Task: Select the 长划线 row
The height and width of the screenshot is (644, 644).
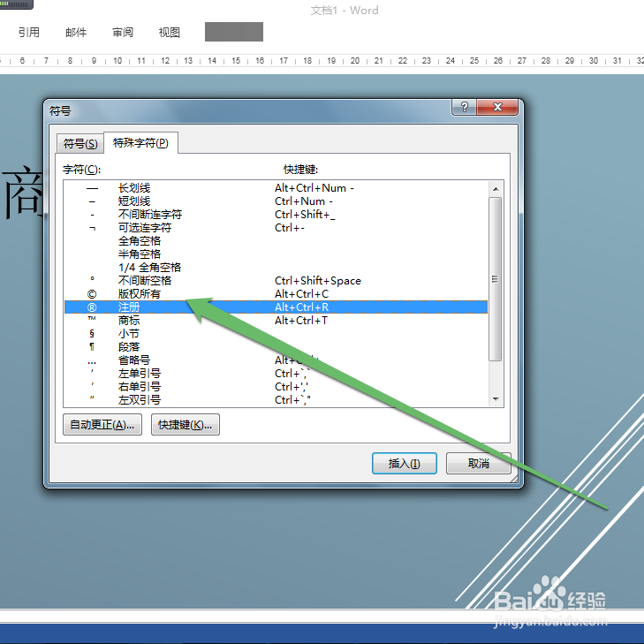Action: 276,188
